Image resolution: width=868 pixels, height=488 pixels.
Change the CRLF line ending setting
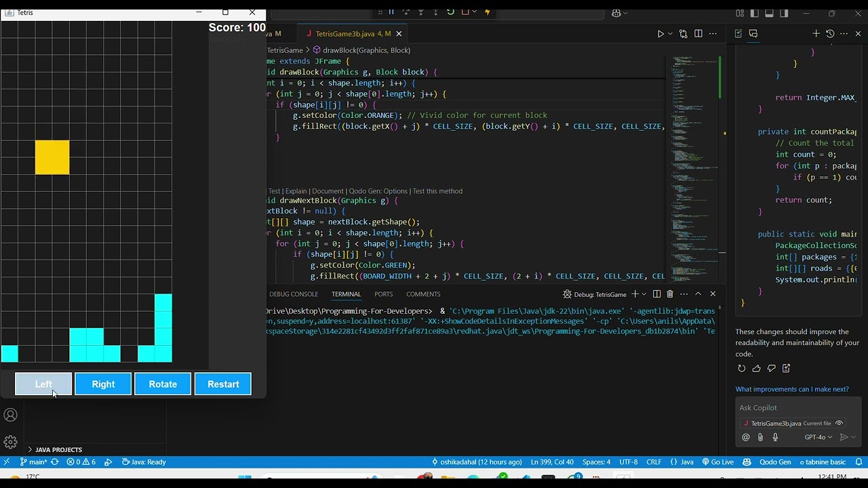click(654, 462)
